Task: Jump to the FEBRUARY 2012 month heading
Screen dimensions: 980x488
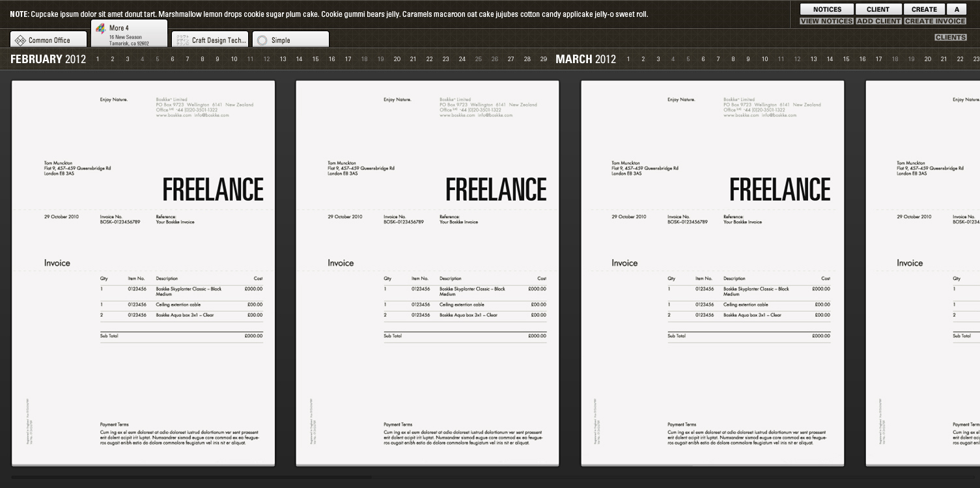Action: point(48,59)
